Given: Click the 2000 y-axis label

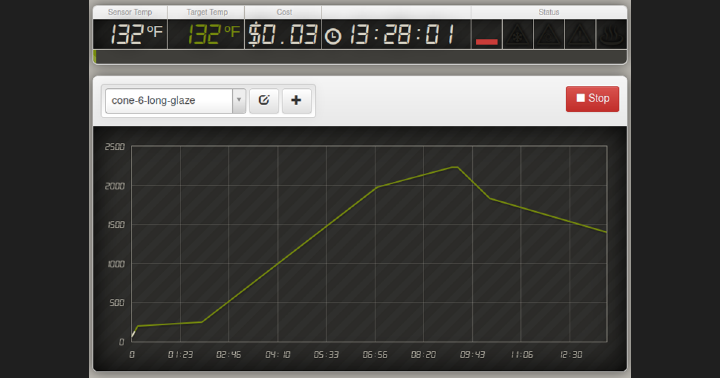Looking at the screenshot, I should click(x=115, y=186).
